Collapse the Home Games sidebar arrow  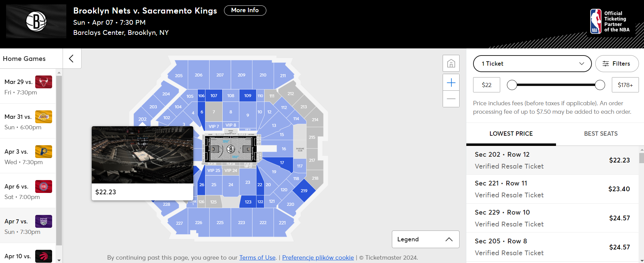[x=71, y=59]
